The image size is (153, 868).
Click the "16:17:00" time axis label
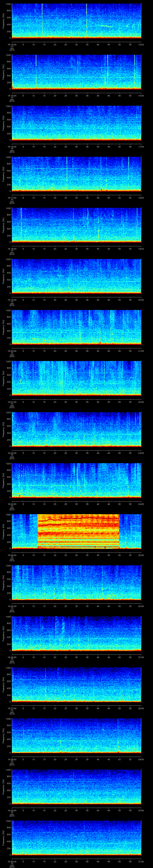click(x=12, y=197)
